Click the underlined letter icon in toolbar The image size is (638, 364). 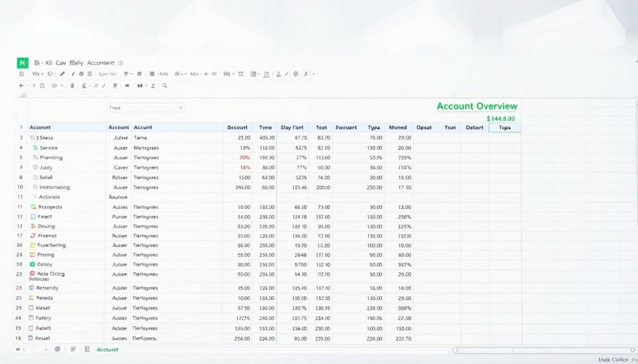click(x=279, y=74)
